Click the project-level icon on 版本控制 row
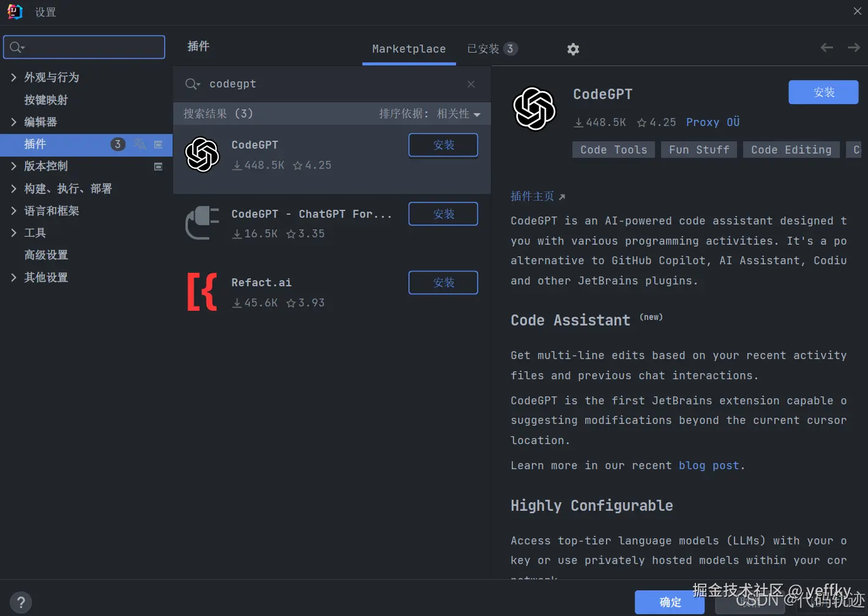868x616 pixels. tap(158, 166)
